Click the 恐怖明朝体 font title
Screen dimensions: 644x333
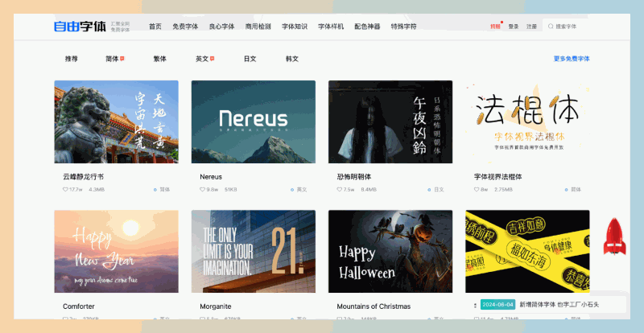click(x=354, y=177)
